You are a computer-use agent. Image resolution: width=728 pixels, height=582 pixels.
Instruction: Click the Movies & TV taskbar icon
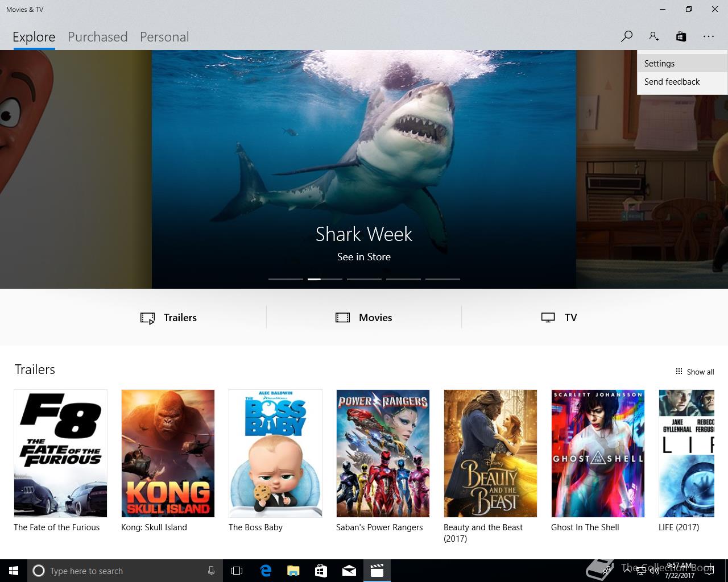tap(377, 571)
